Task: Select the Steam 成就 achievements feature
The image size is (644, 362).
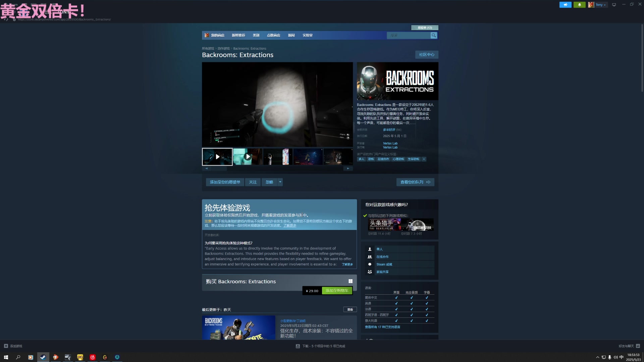Action: 399,264
